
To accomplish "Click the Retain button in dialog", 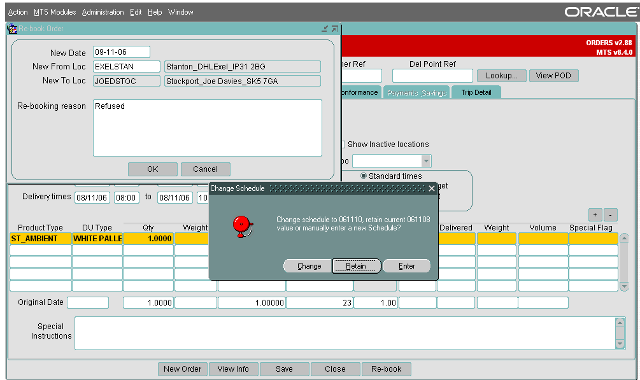I will click(x=356, y=266).
